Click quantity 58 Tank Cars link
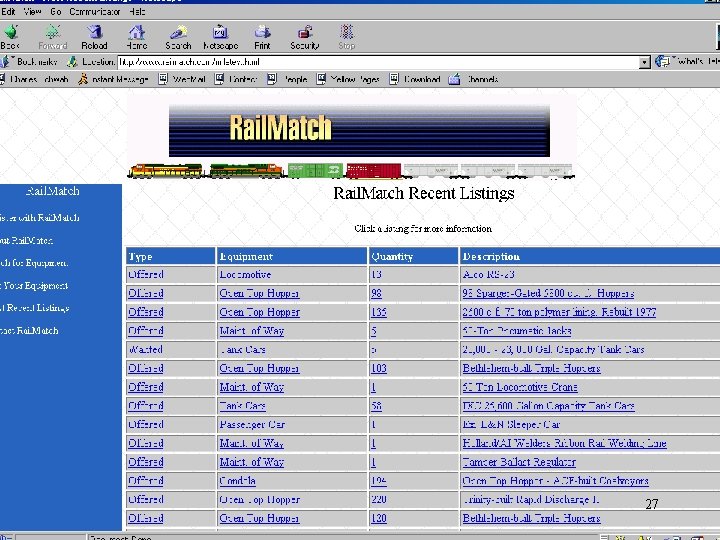Screen dimensions: 720x540 pos(377,406)
